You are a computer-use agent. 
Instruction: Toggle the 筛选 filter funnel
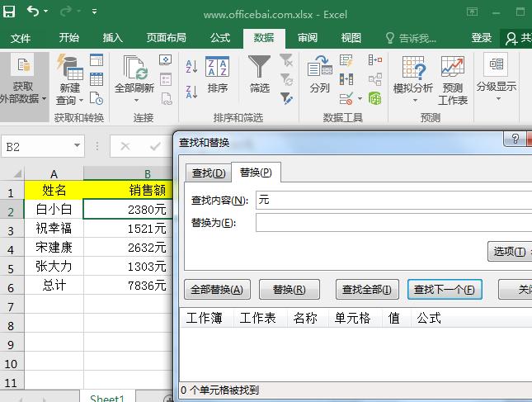click(260, 74)
